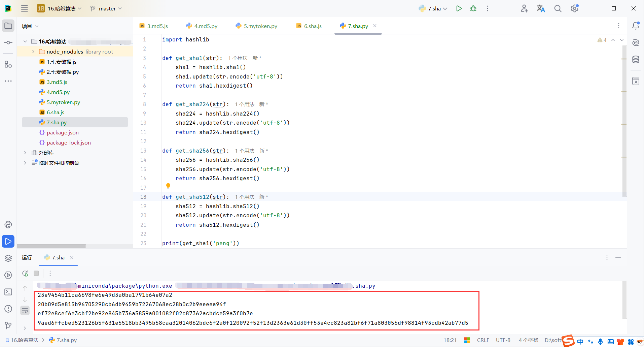Screen dimensions: 644x347
Task: Open the Database tool window
Action: 636,60
